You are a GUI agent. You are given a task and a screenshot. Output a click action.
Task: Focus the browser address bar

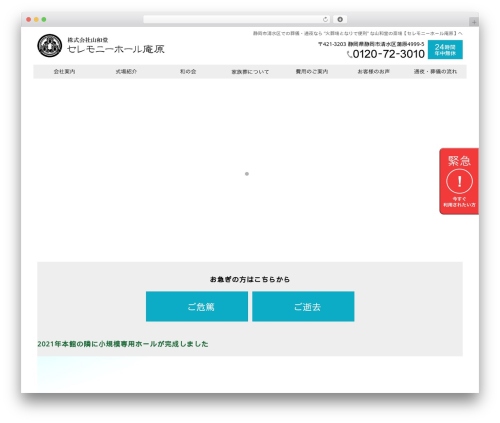point(237,20)
